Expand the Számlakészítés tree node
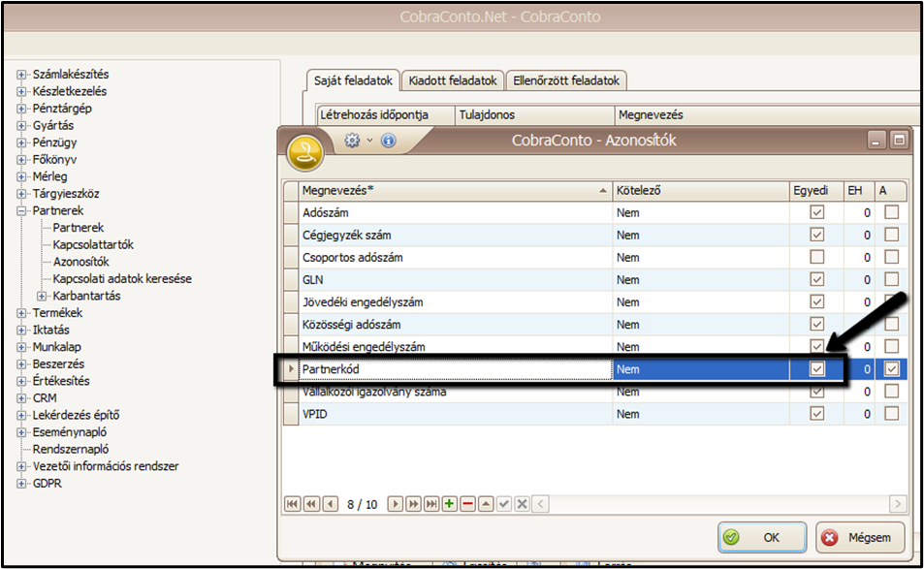 coord(21,75)
